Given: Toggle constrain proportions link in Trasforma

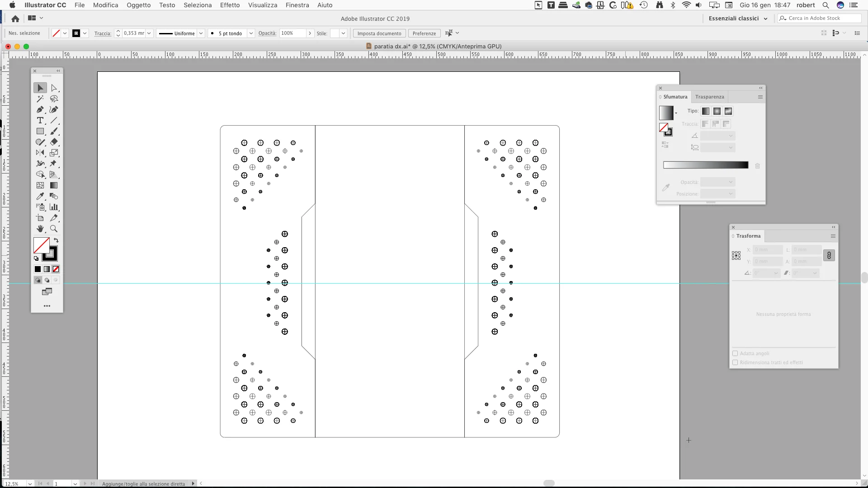Looking at the screenshot, I should (x=829, y=255).
